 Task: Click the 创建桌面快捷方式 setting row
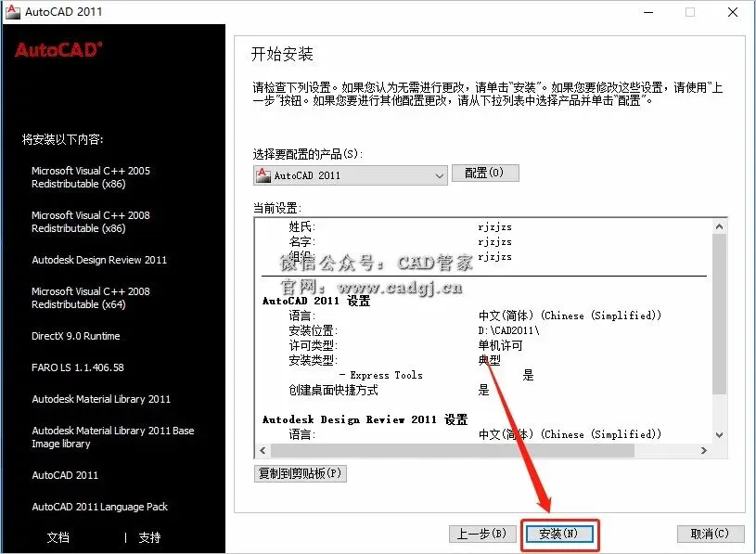tap(389, 390)
